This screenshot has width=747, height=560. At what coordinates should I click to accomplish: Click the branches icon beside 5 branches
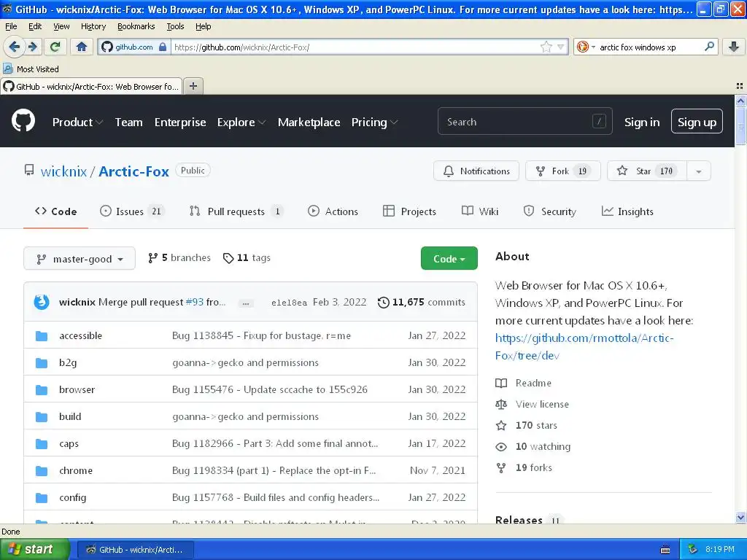click(x=152, y=258)
